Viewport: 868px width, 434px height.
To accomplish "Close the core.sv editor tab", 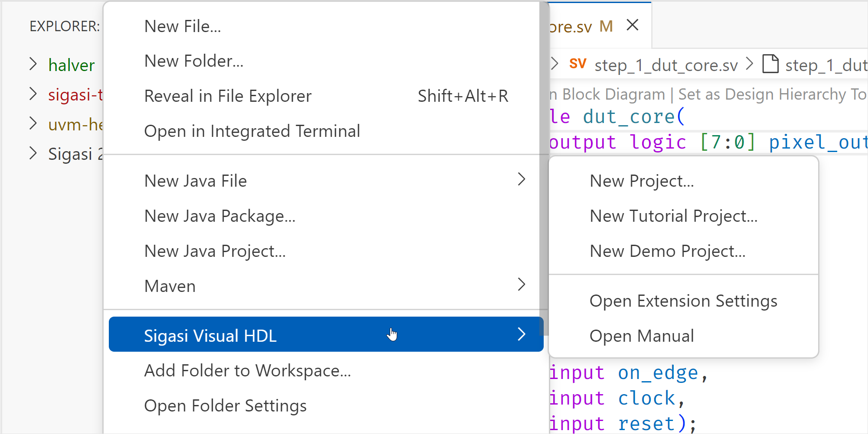I will pos(633,25).
